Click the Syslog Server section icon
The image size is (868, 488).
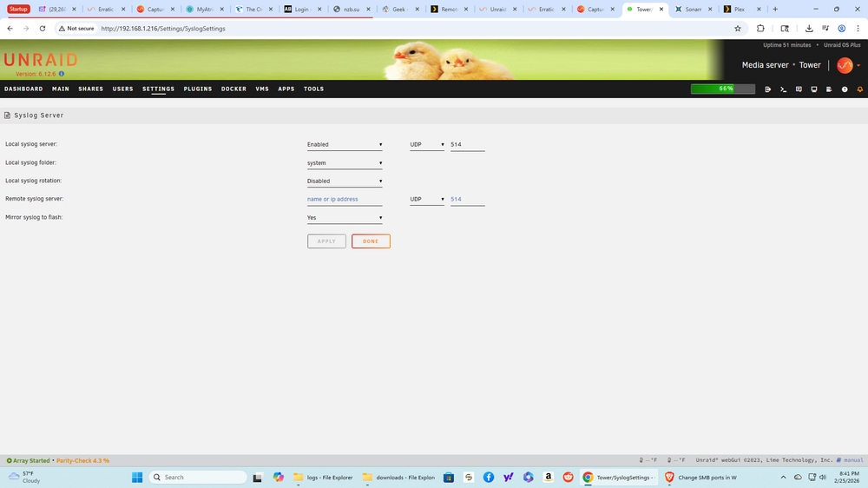(7, 115)
